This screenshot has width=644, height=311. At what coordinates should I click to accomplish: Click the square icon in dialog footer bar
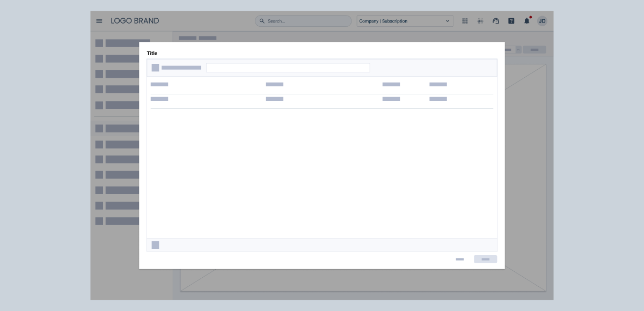(x=155, y=245)
